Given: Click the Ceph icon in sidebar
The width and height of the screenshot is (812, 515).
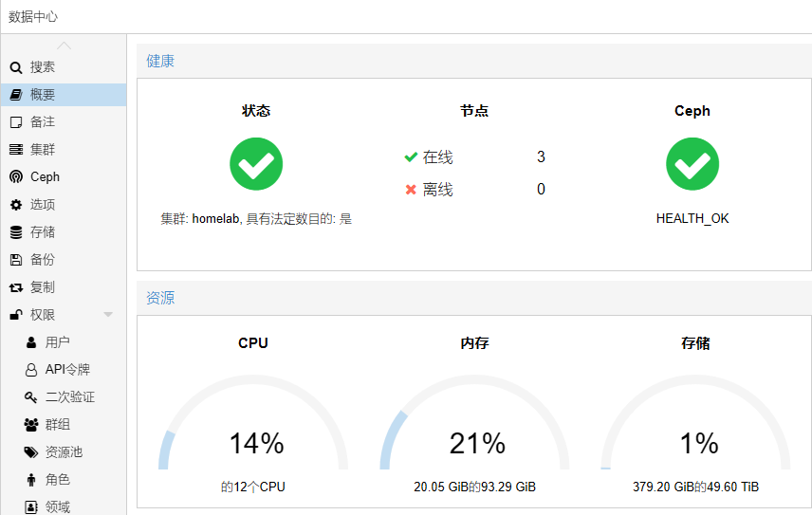Looking at the screenshot, I should [x=15, y=177].
